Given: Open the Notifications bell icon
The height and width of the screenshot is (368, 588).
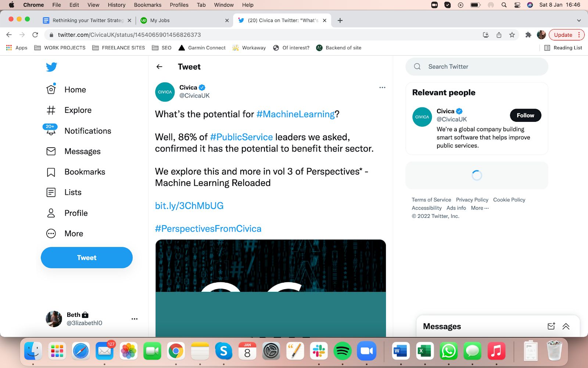Looking at the screenshot, I should 51,131.
